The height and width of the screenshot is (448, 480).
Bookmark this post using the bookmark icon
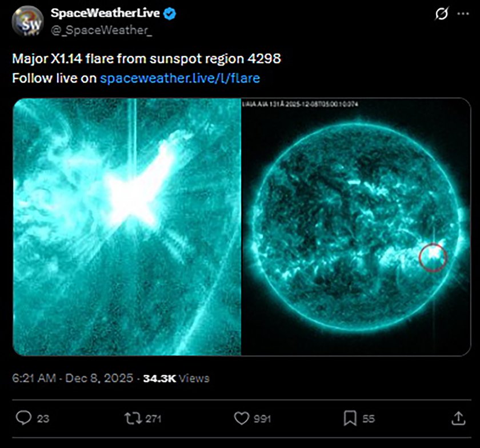click(x=350, y=418)
